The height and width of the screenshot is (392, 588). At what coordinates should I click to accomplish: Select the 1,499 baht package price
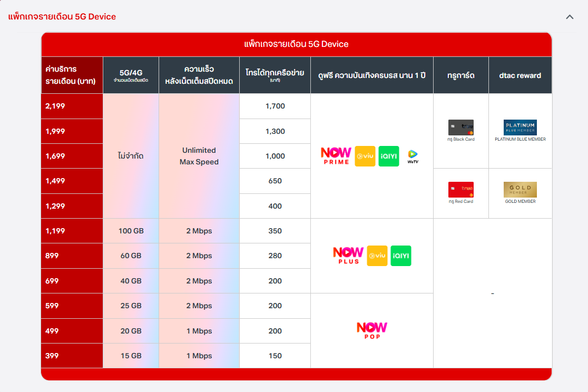[72, 181]
